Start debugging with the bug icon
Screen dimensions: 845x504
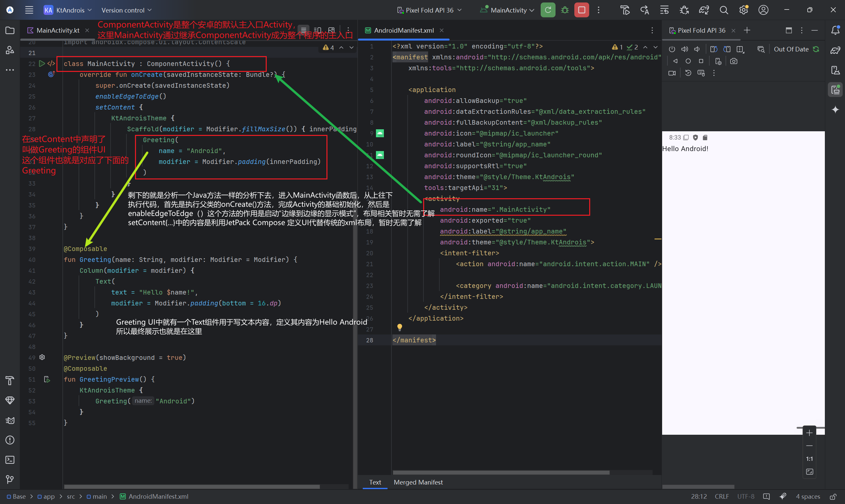click(x=565, y=10)
